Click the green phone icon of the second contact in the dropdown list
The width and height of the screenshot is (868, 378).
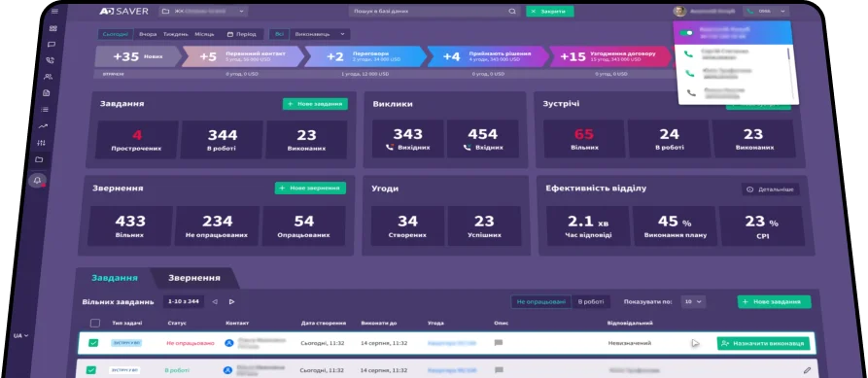pos(690,73)
